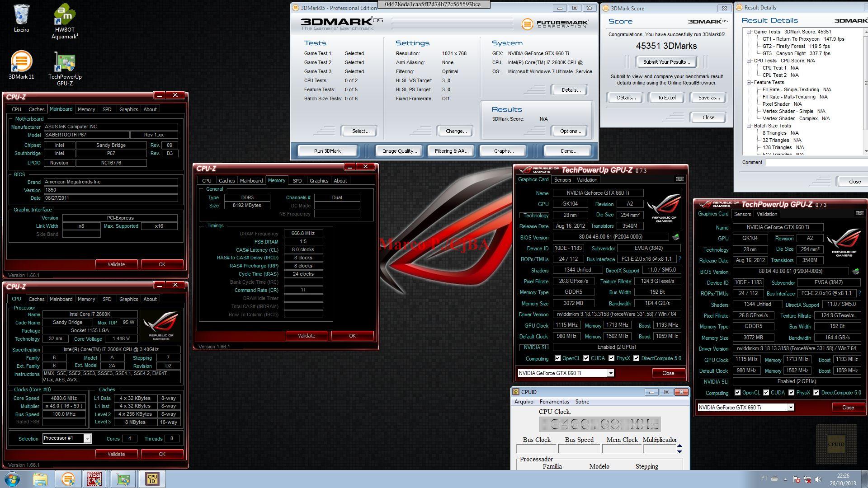Toggle PhysX checkbox in GPU-Z under Result Details
Screen dimensions: 868x488
(x=792, y=393)
